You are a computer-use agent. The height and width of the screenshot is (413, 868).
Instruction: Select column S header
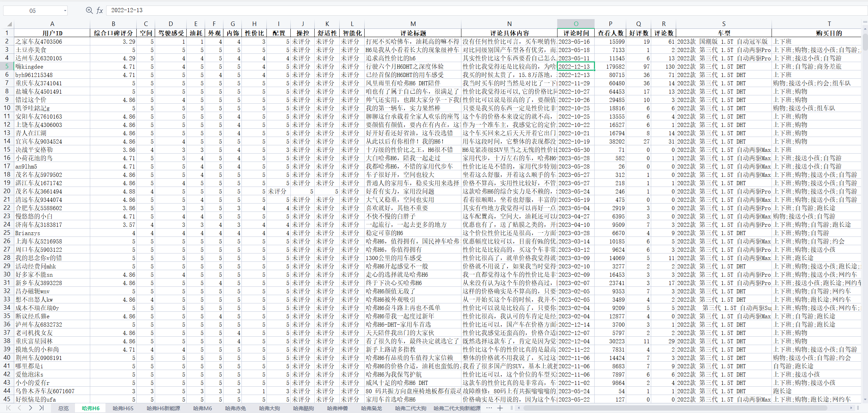tap(724, 24)
